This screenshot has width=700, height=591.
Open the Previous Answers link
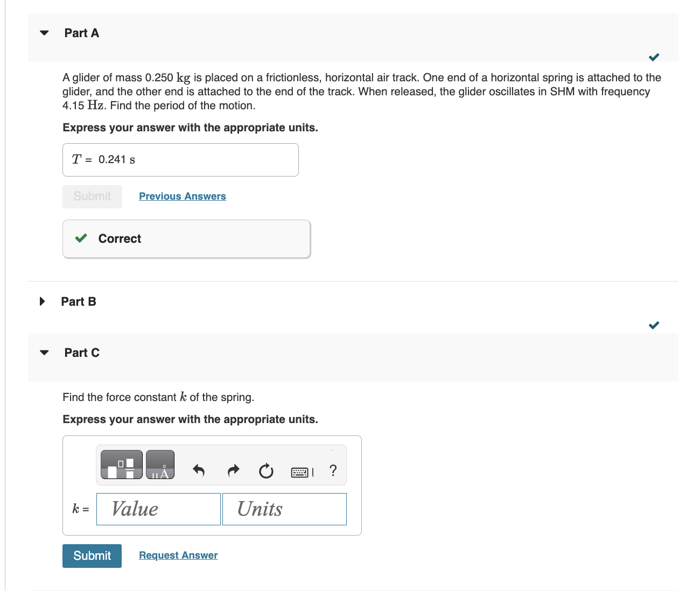[182, 196]
